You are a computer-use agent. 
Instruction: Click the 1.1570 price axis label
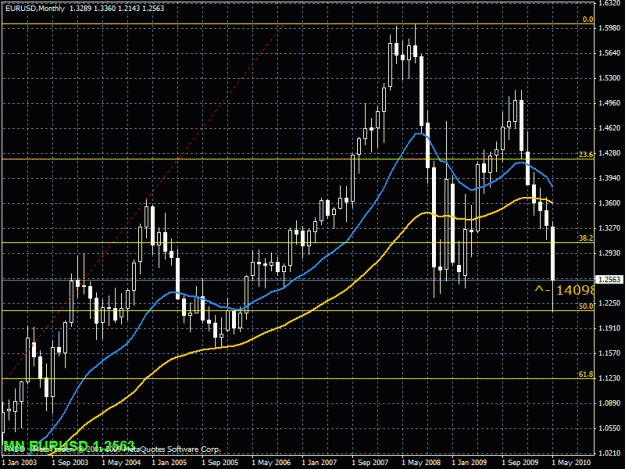point(609,353)
